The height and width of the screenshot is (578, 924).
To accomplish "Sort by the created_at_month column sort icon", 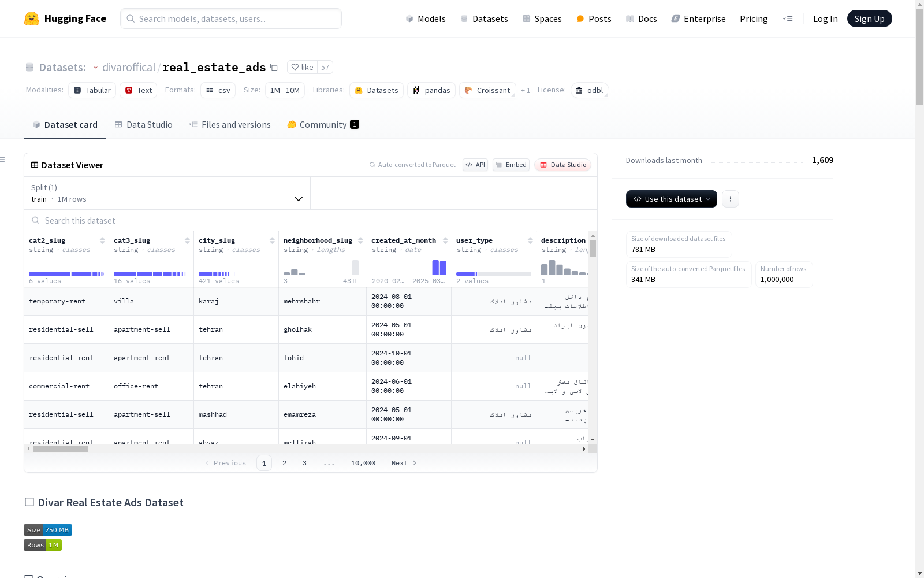I will pyautogui.click(x=445, y=240).
